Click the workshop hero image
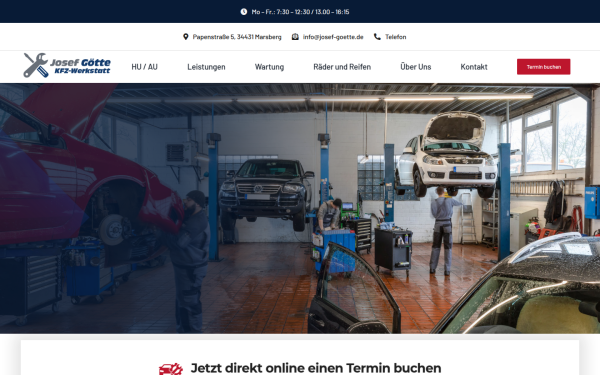 point(300,209)
